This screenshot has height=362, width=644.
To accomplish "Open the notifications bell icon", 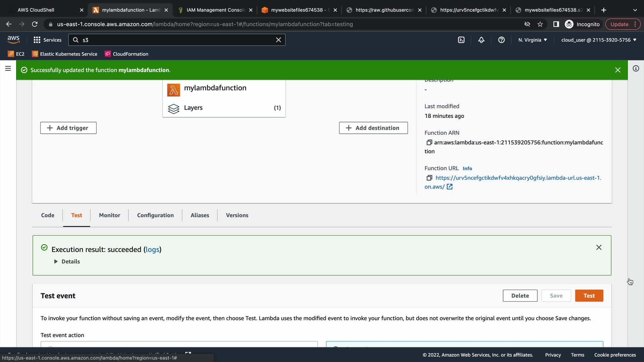I will pos(481,40).
